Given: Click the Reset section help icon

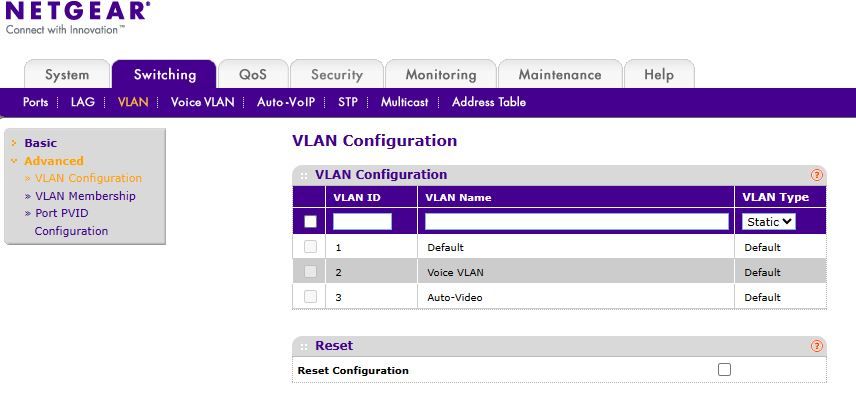Looking at the screenshot, I should coord(817,346).
